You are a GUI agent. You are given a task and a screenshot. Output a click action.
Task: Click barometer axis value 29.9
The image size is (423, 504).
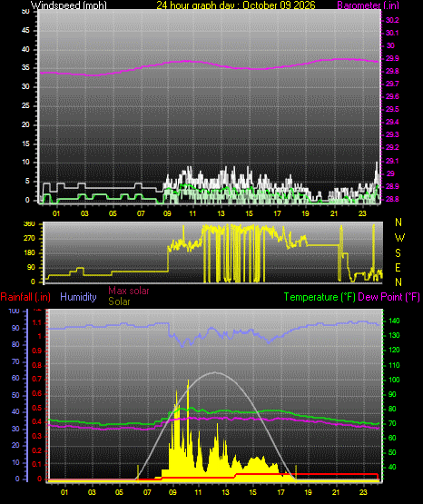392,58
